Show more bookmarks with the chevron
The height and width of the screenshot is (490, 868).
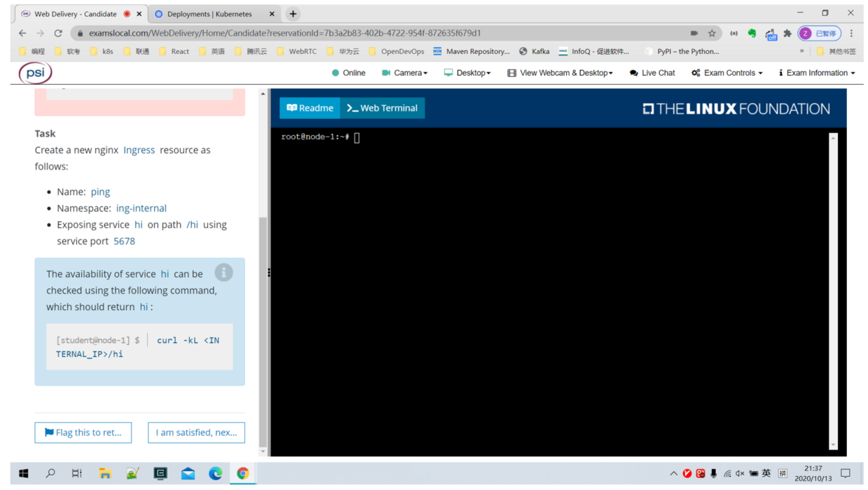point(801,51)
